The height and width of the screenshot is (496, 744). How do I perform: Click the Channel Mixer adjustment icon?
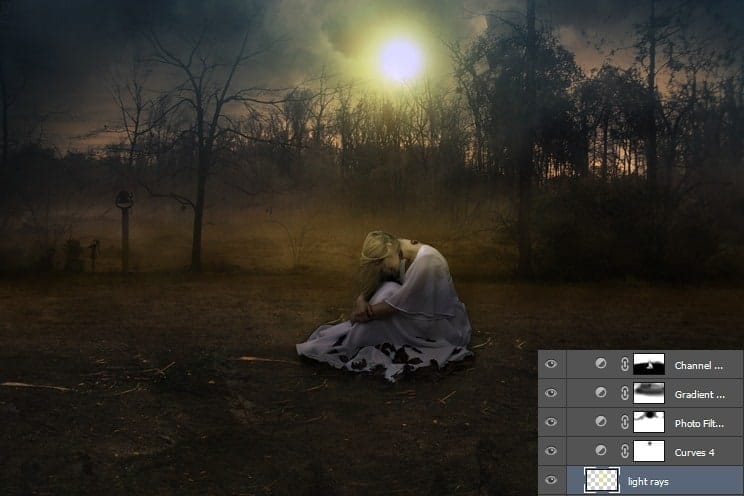click(x=601, y=364)
